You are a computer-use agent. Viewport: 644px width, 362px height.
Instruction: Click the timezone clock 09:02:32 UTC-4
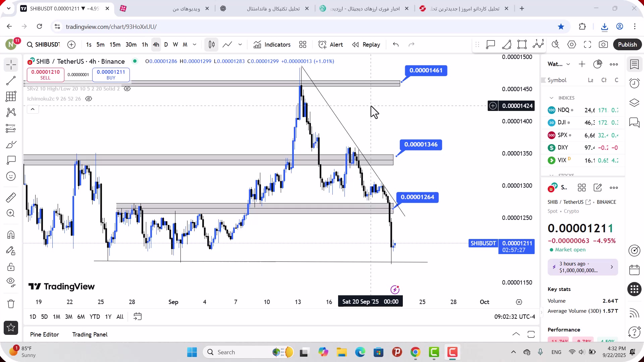point(515,317)
